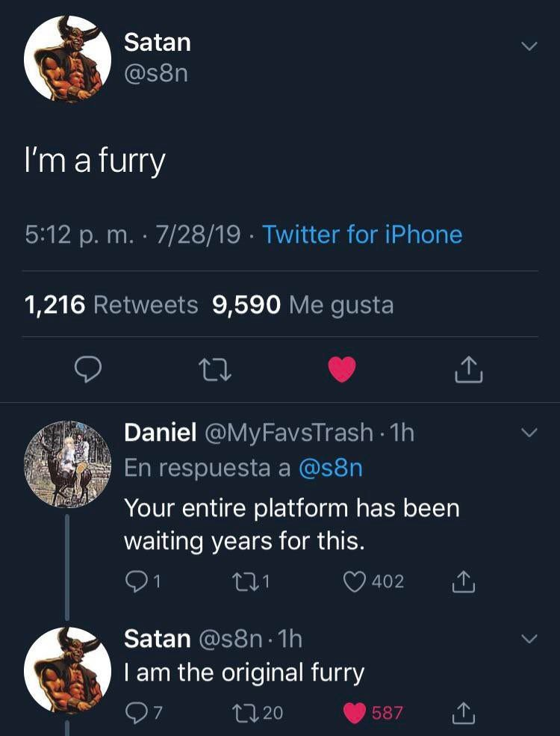Unlike the main tweet's red heart
The height and width of the screenshot is (736, 560).
[x=342, y=369]
